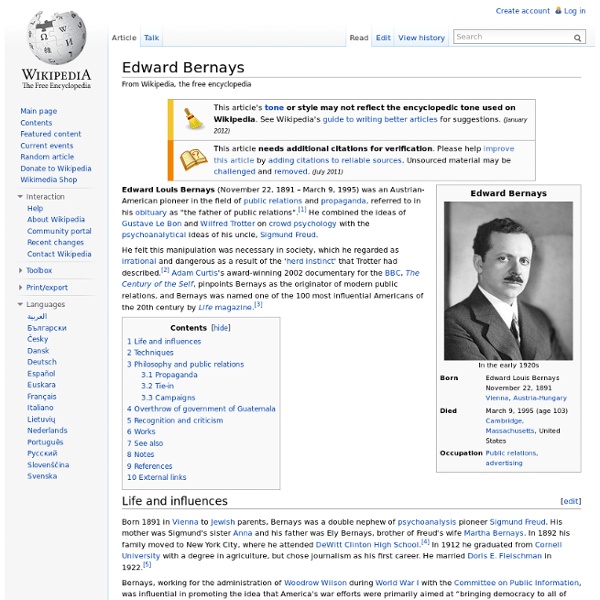Open Donate to Wikipedia link
Screen dimensions: 600x600
[x=56, y=168]
